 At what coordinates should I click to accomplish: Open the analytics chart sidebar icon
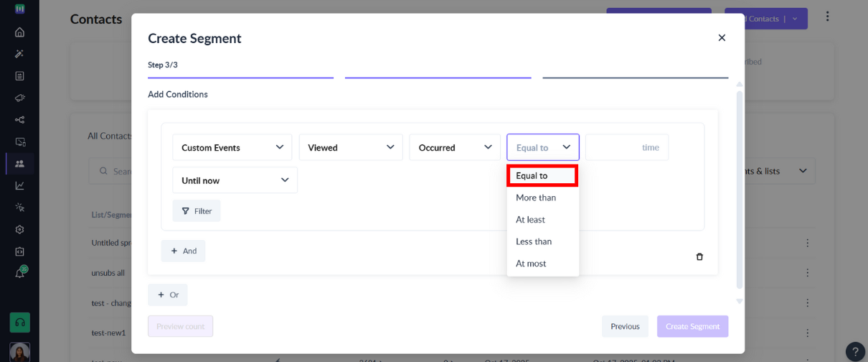pyautogui.click(x=19, y=185)
